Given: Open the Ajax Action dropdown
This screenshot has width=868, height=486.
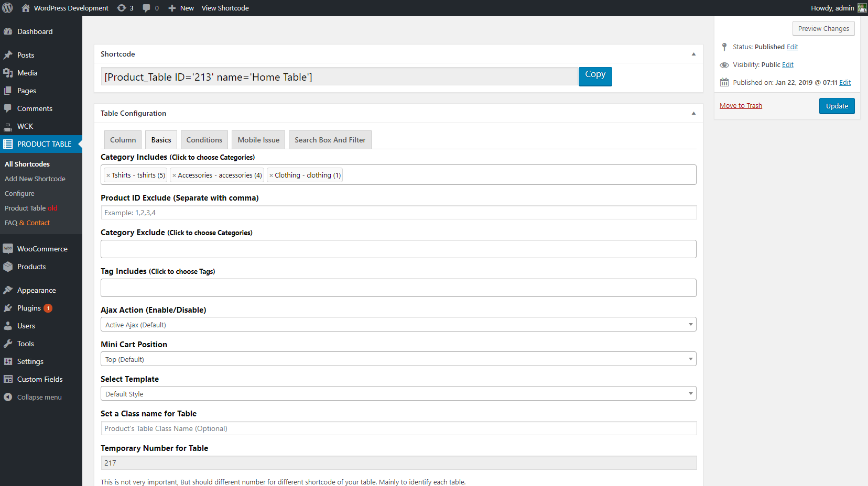Looking at the screenshot, I should (398, 325).
